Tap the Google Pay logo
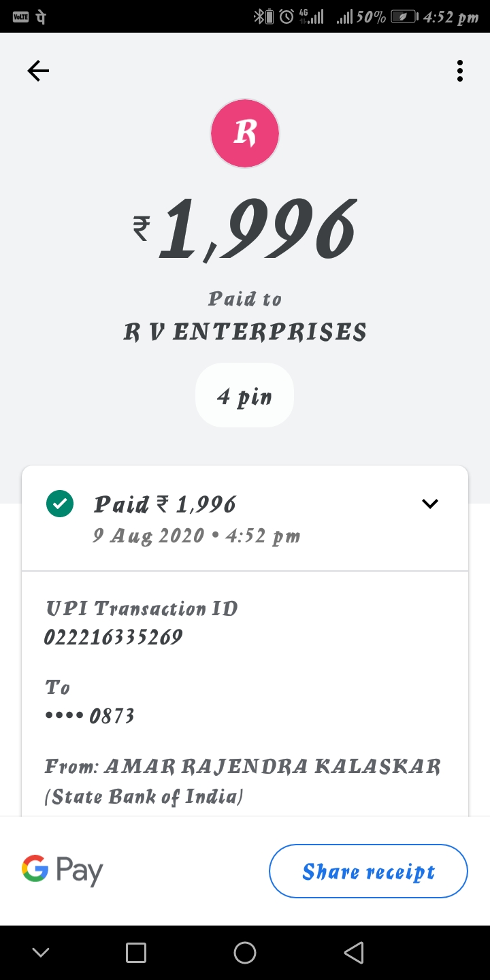This screenshot has width=490, height=980. pos(63,870)
